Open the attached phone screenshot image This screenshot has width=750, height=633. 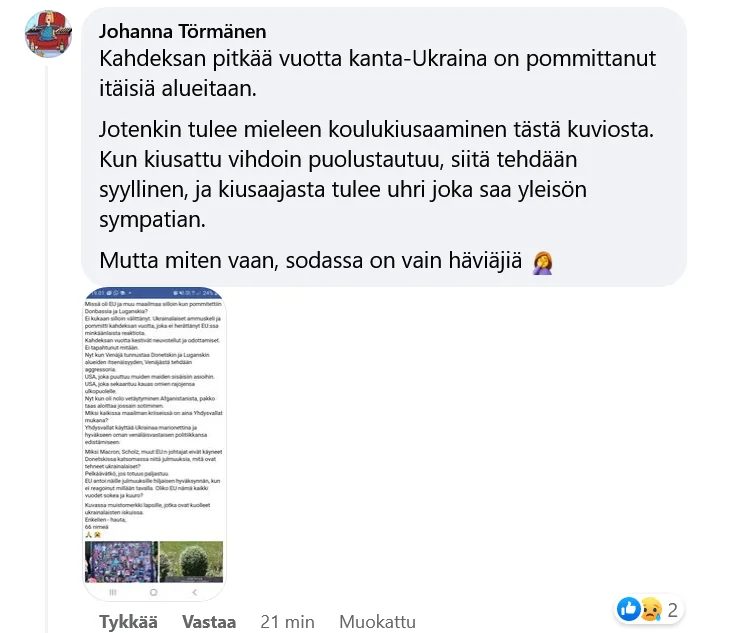coord(154,444)
